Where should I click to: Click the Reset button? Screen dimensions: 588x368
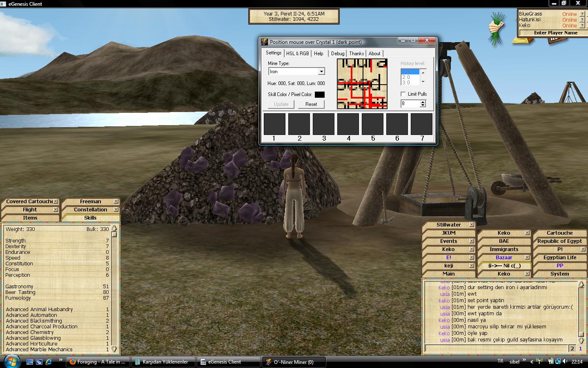[311, 104]
